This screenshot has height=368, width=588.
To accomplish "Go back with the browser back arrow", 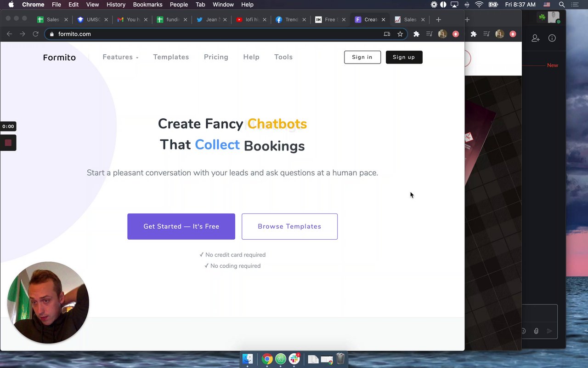I will click(x=9, y=34).
